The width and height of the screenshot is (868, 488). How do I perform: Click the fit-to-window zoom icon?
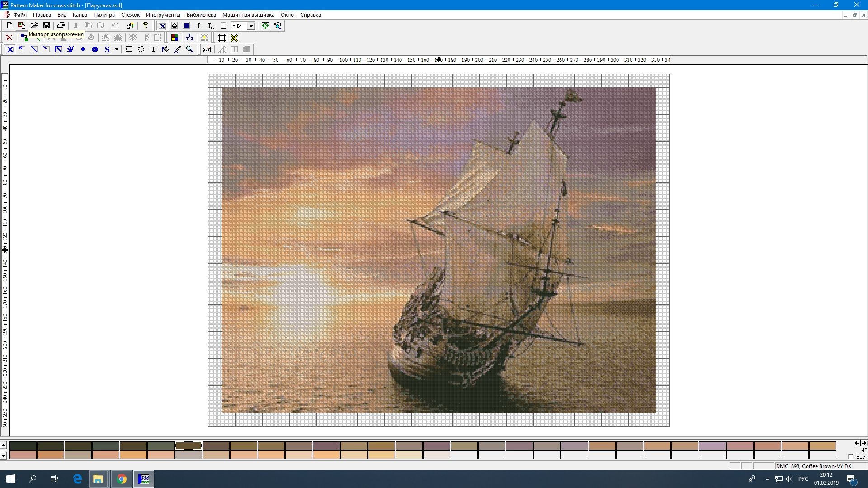coord(265,26)
